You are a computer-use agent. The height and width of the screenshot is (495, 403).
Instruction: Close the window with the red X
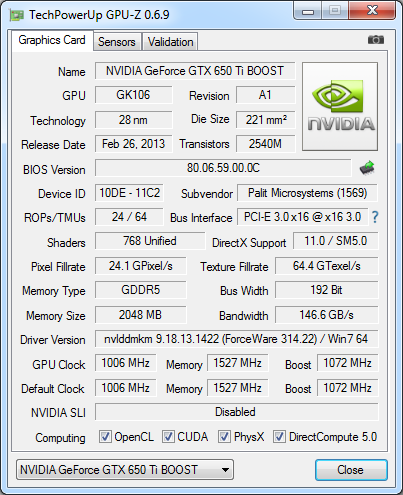point(372,11)
